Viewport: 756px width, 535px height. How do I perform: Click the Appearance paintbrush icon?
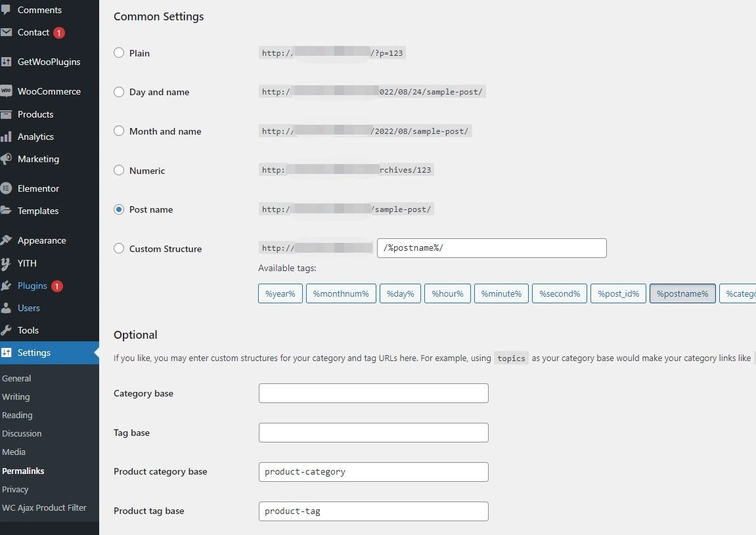[x=6, y=240]
